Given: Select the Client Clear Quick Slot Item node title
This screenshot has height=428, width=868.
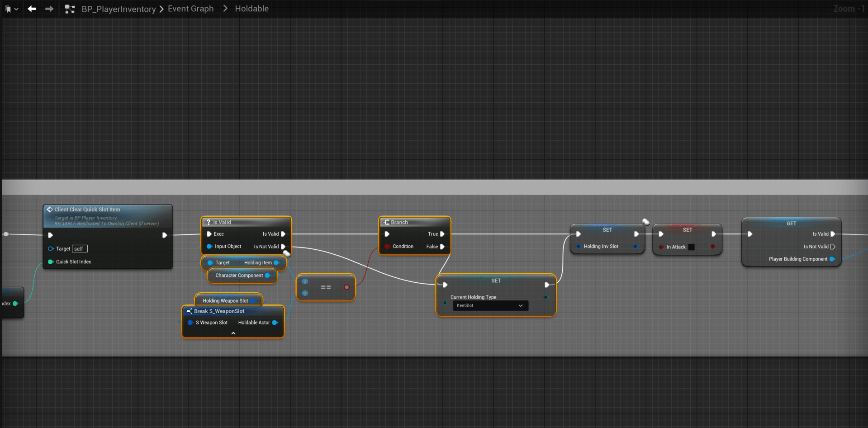Looking at the screenshot, I should coord(87,209).
